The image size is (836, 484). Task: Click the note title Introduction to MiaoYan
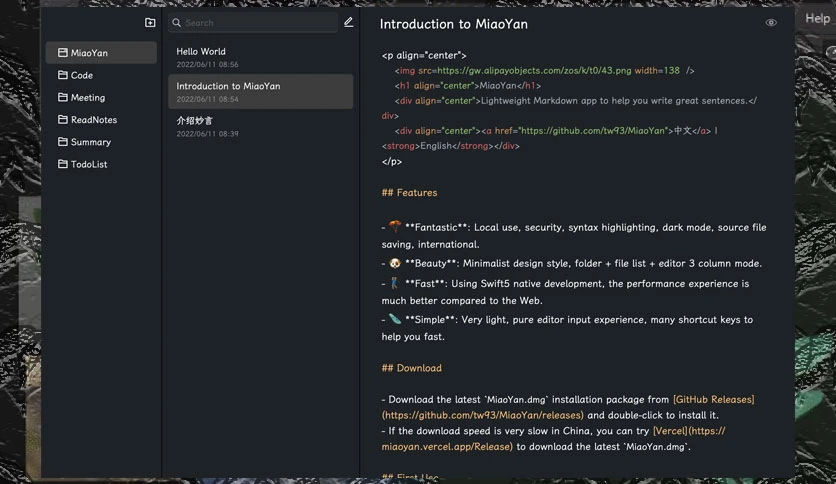pyautogui.click(x=454, y=24)
